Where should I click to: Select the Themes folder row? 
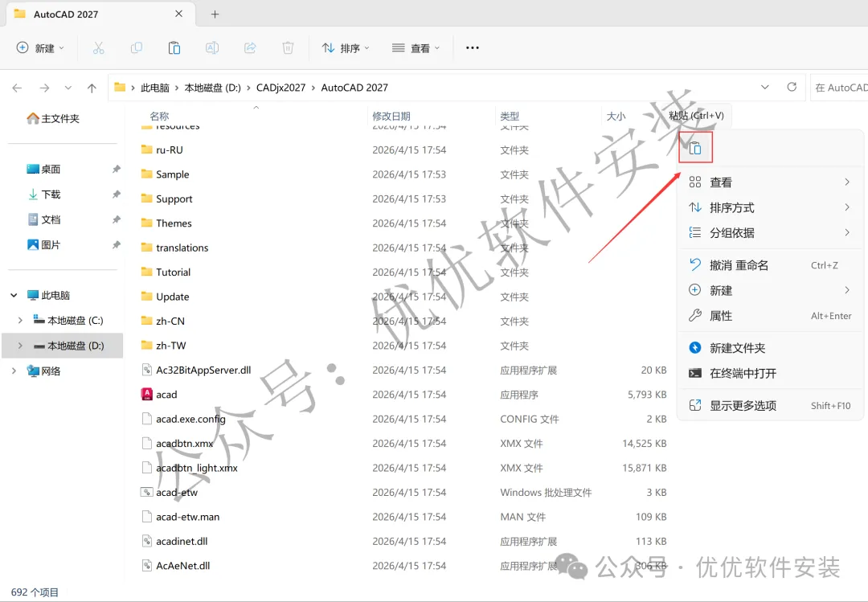(404, 223)
